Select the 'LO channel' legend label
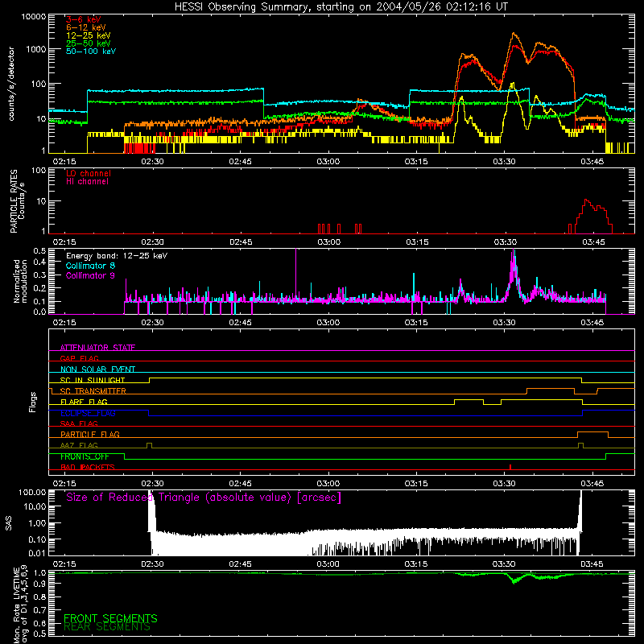 coord(89,173)
